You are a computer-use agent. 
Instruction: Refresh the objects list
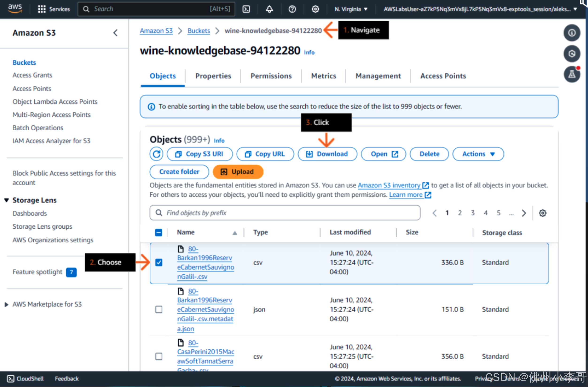click(x=156, y=154)
